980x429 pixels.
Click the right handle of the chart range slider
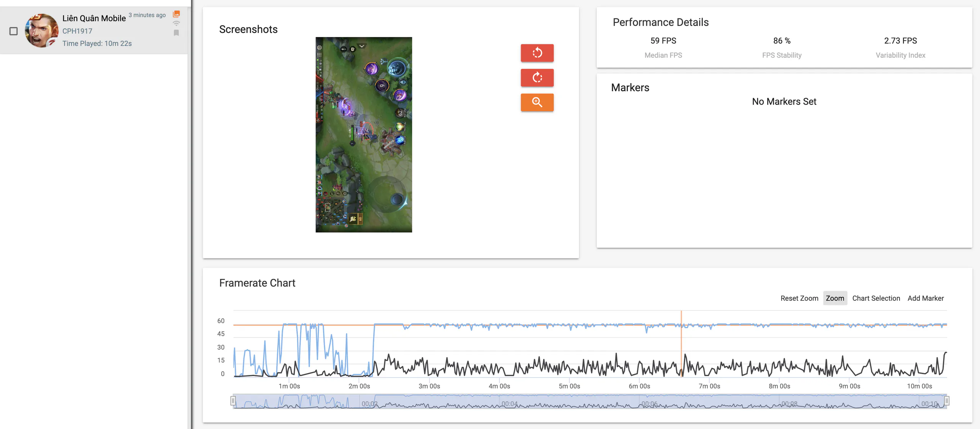point(946,401)
